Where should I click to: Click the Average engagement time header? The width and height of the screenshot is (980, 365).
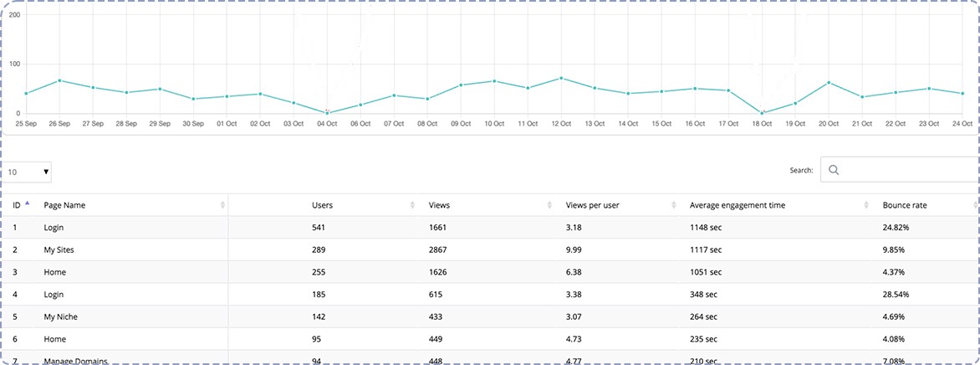[x=737, y=205]
